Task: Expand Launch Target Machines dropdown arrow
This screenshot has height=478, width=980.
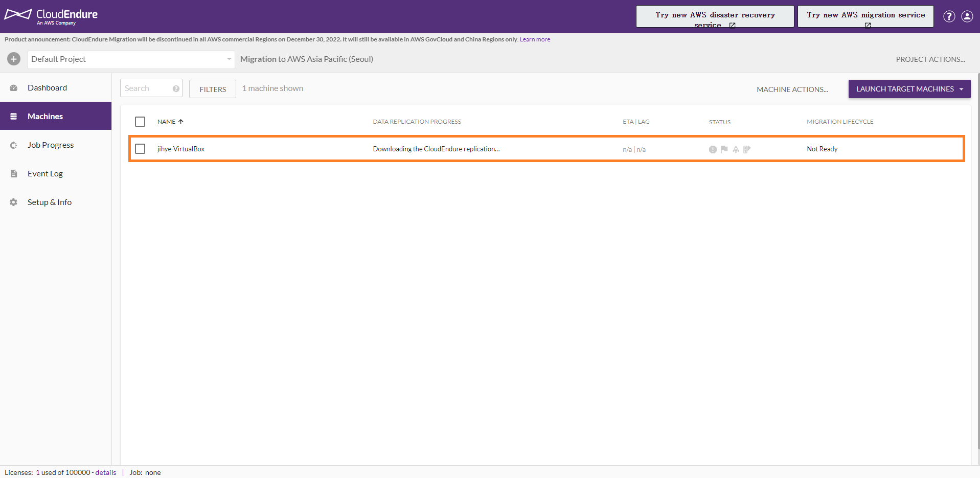Action: 961,89
